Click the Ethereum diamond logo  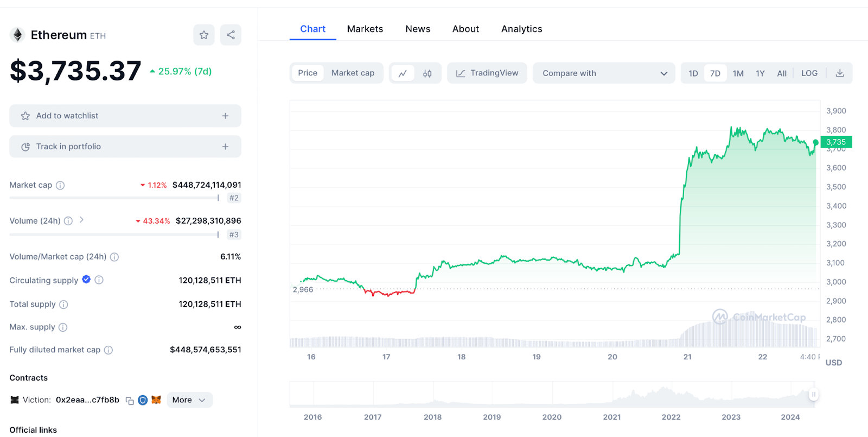click(17, 35)
